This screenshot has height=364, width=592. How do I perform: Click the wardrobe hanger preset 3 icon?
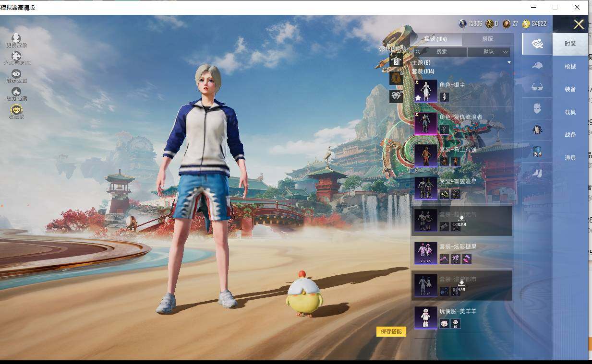pyautogui.click(x=396, y=60)
